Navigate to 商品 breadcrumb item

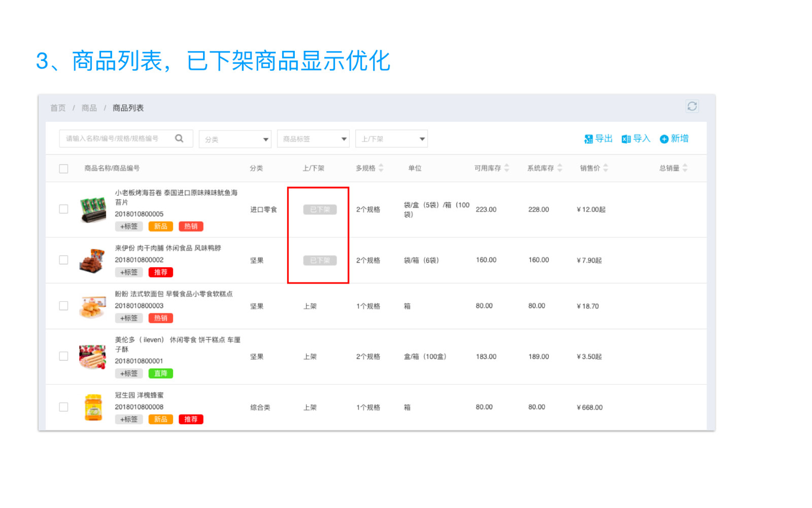[89, 108]
